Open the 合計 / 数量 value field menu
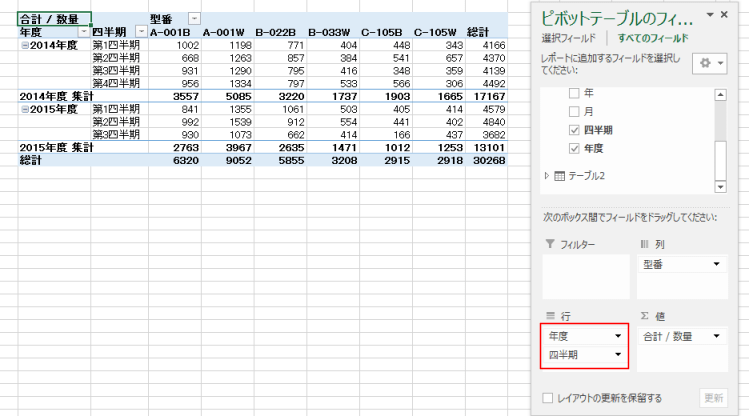 pos(716,336)
